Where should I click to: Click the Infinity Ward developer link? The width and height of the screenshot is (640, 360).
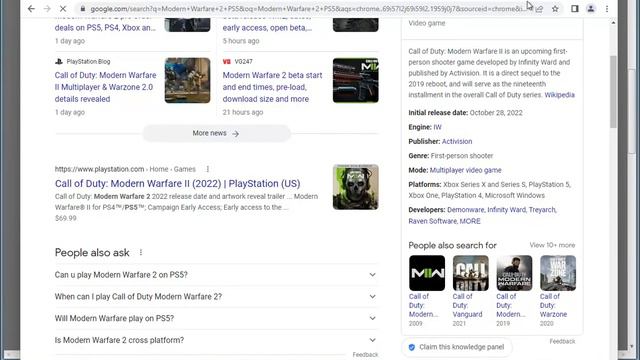(507, 210)
